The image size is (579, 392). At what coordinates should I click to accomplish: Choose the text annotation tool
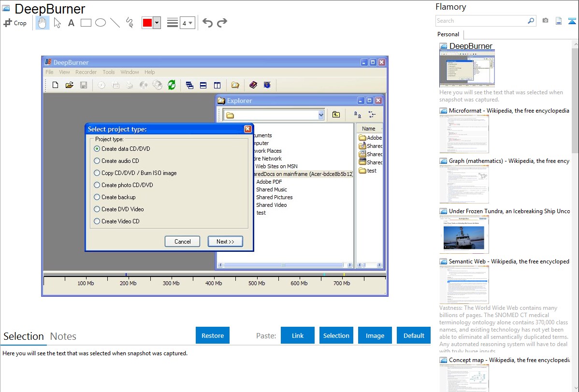pos(71,23)
